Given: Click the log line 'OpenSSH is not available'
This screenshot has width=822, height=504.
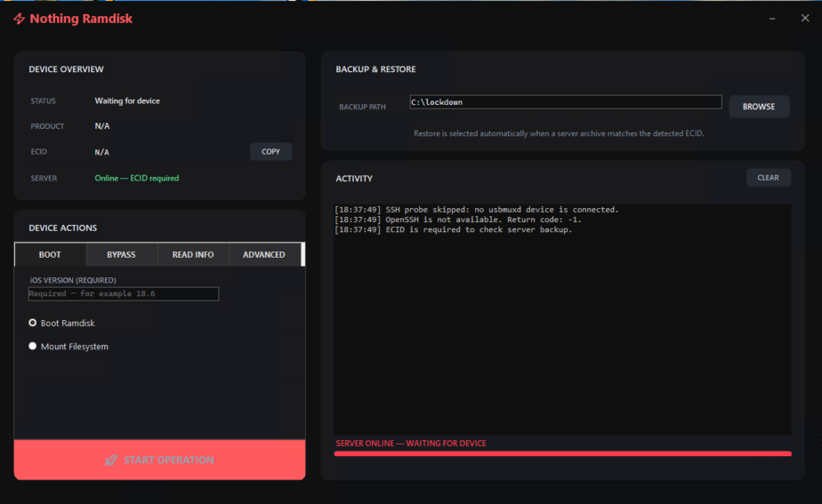Looking at the screenshot, I should 457,220.
